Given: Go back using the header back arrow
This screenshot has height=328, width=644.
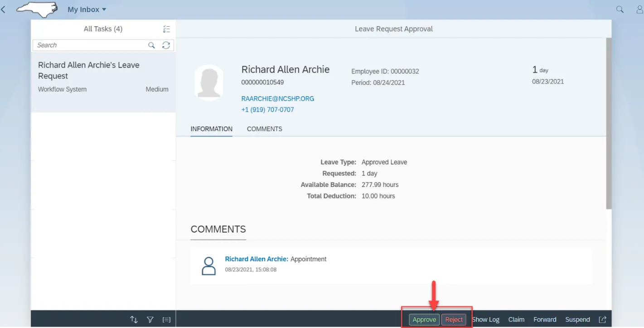Looking at the screenshot, I should (x=3, y=10).
